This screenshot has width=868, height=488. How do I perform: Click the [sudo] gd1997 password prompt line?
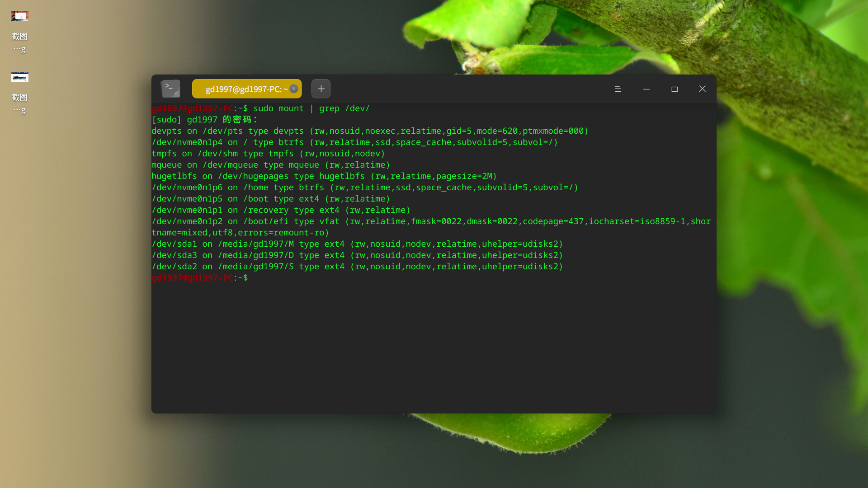204,120
